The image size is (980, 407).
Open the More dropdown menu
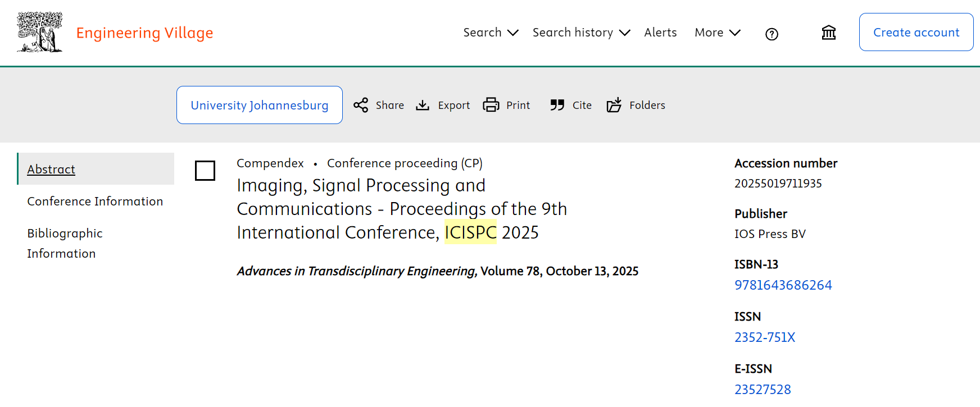[x=717, y=33]
